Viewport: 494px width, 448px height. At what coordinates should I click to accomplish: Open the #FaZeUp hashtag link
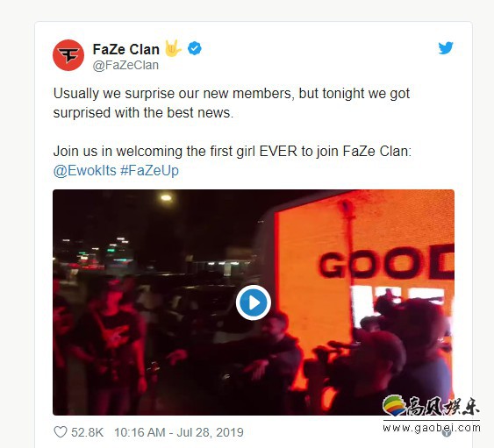pyautogui.click(x=149, y=171)
